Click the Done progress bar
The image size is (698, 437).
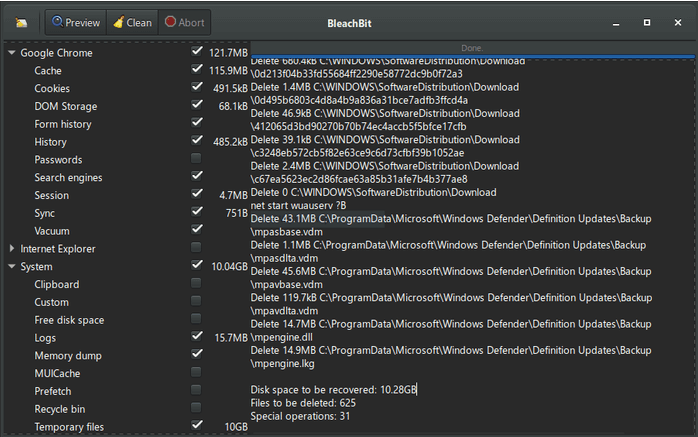point(472,48)
